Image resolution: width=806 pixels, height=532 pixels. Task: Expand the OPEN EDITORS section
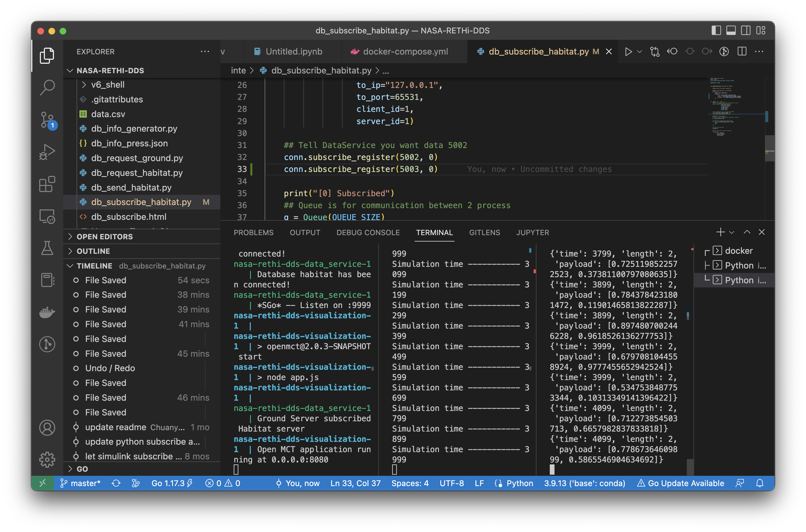(104, 237)
